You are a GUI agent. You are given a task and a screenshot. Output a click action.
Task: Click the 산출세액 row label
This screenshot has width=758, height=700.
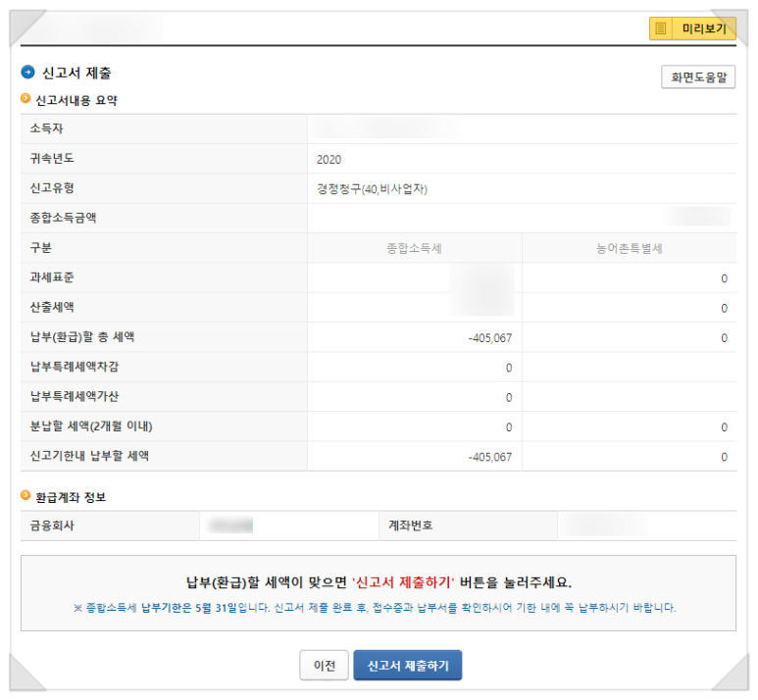click(52, 307)
